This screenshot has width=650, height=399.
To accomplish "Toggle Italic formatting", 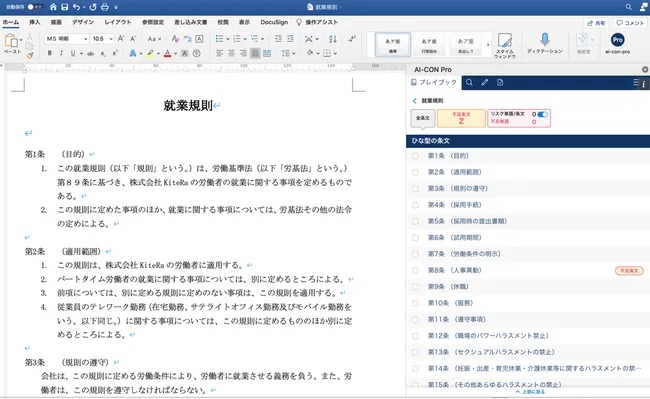I will pyautogui.click(x=61, y=53).
